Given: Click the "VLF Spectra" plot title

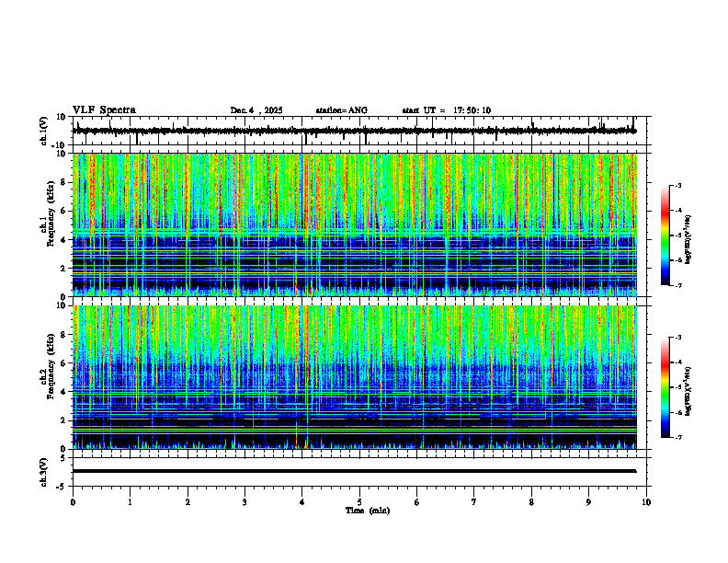Looking at the screenshot, I should pyautogui.click(x=104, y=110).
